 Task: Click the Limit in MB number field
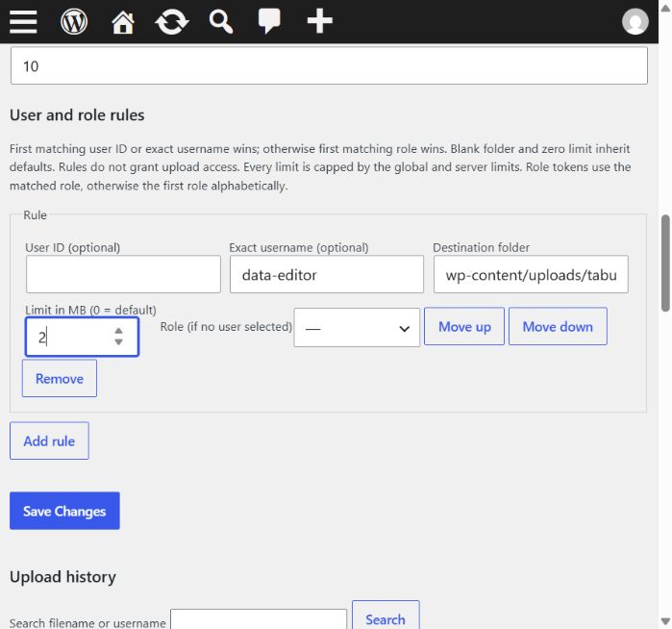tap(82, 337)
